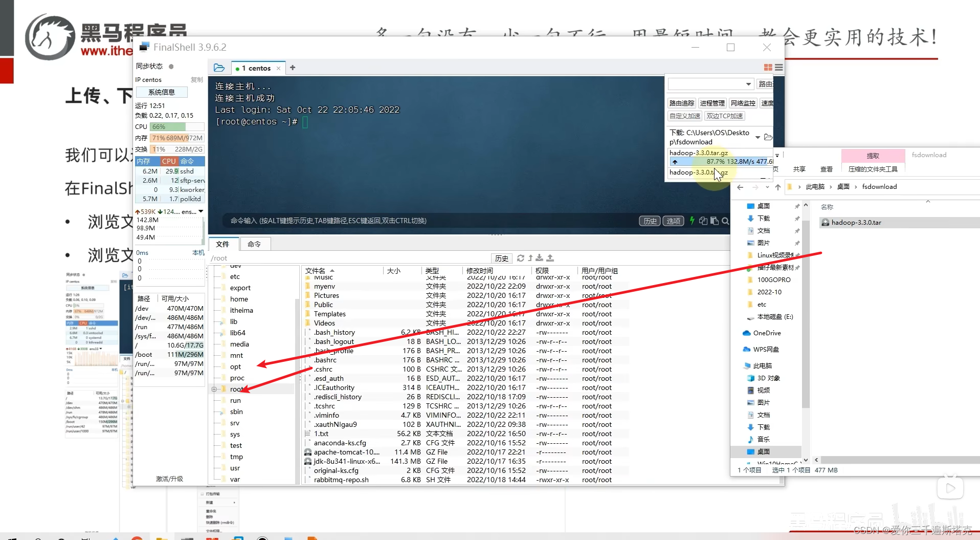The width and height of the screenshot is (980, 540).
Task: Click the download icon in the file panel toolbar
Action: [x=540, y=258]
